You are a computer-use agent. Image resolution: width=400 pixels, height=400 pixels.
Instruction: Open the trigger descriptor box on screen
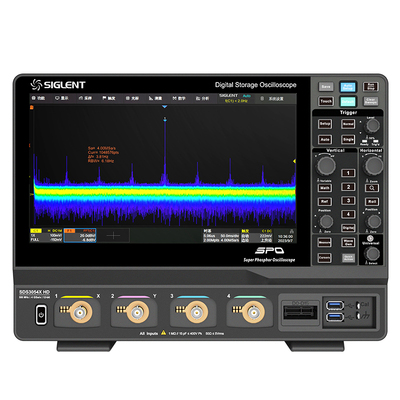(257, 235)
